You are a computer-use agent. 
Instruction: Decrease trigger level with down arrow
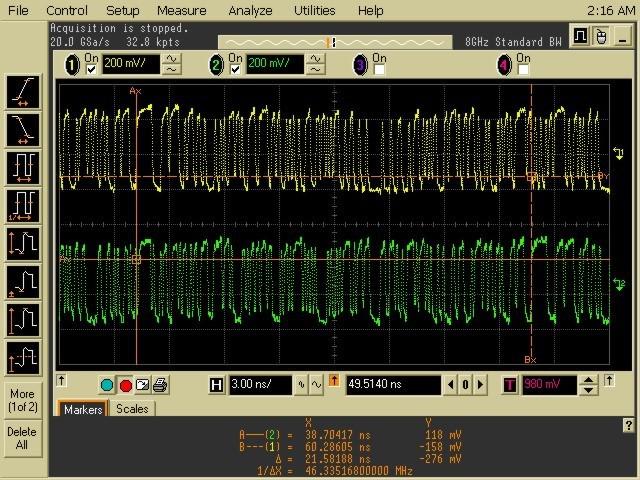pos(588,390)
